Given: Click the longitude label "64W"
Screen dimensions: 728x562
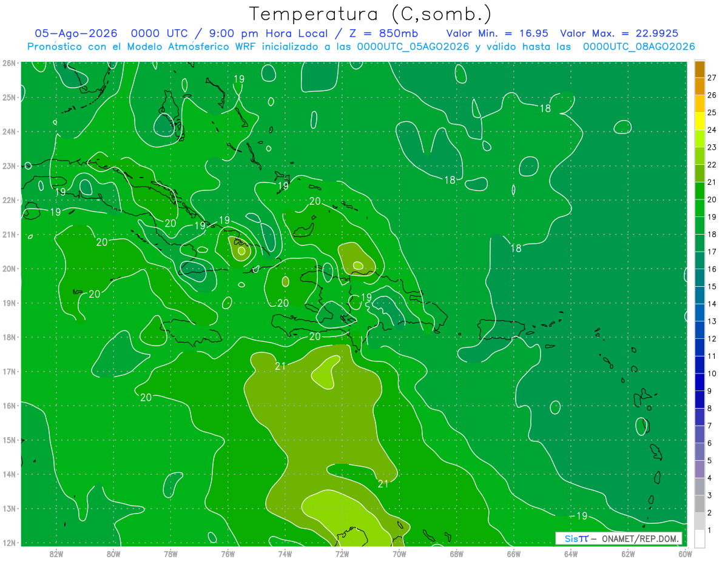Looking at the screenshot, I should click(571, 554).
